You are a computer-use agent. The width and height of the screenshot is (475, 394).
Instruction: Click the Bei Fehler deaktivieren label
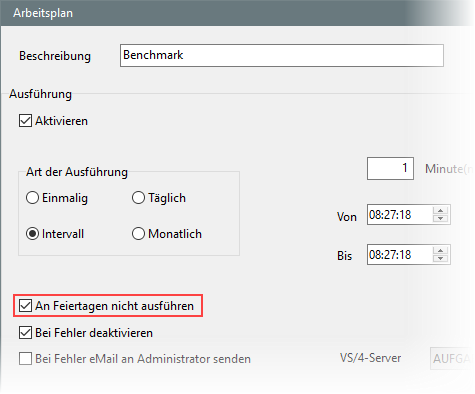94,333
